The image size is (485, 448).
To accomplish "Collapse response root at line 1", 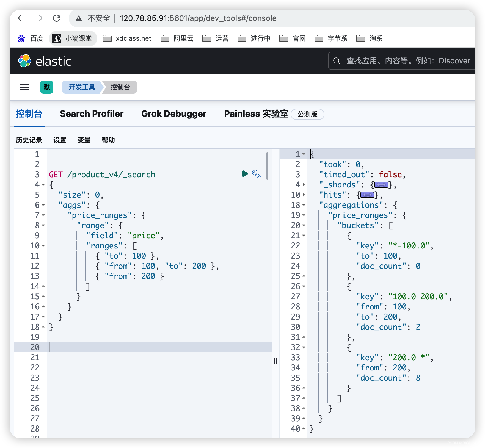I will 304,154.
